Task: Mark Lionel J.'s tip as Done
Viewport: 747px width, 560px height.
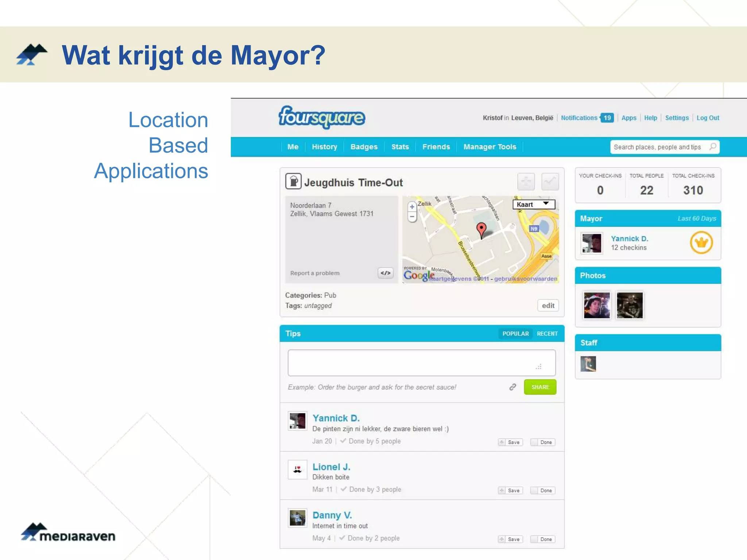Action: tap(543, 490)
